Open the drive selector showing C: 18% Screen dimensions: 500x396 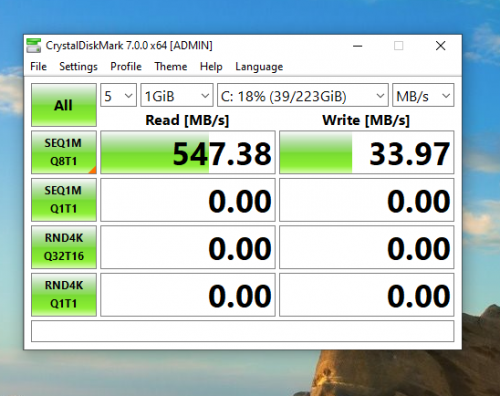pyautogui.click(x=303, y=95)
